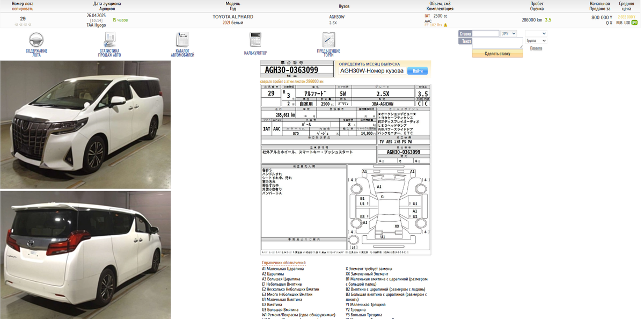Click the 'копировать' lot number link

[x=23, y=9]
